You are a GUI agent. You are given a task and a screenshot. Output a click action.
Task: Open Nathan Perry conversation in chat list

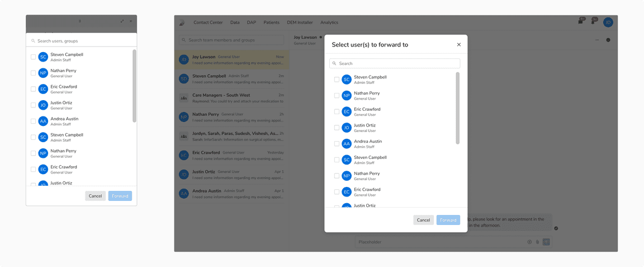pyautogui.click(x=231, y=117)
